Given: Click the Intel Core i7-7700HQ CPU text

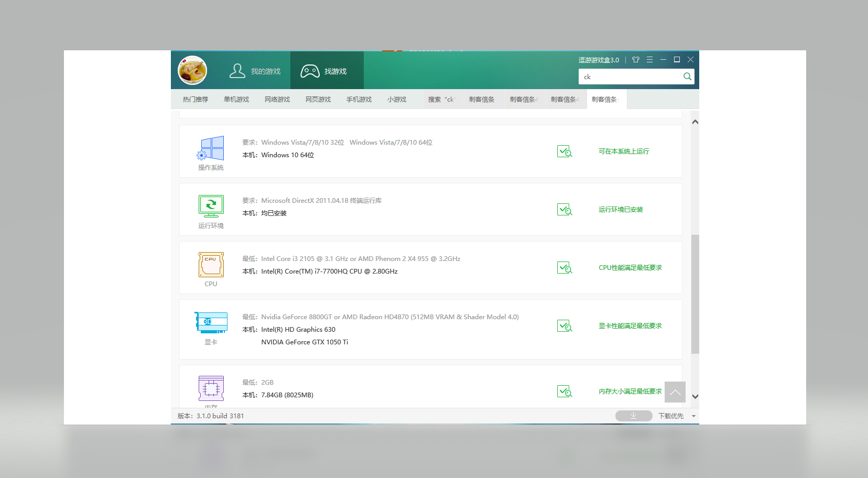Looking at the screenshot, I should pyautogui.click(x=329, y=271).
